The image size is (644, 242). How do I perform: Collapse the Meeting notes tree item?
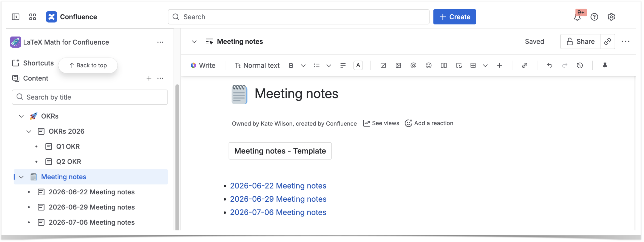[x=21, y=177]
